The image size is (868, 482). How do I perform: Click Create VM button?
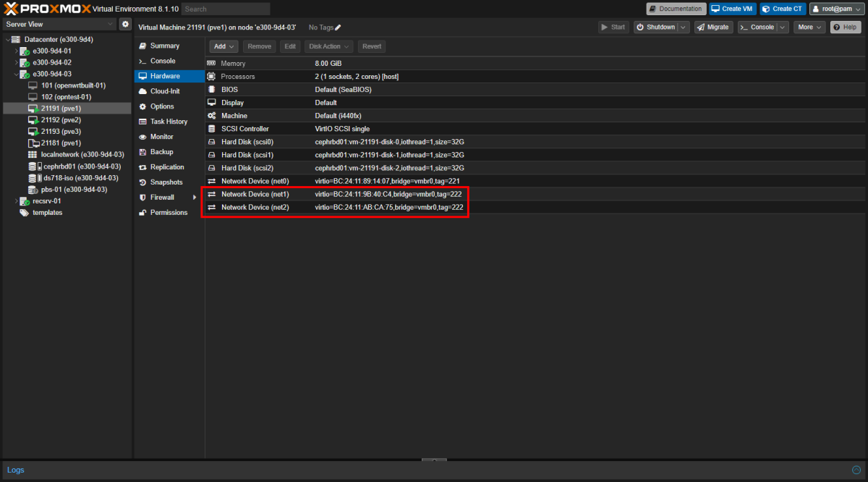point(732,9)
